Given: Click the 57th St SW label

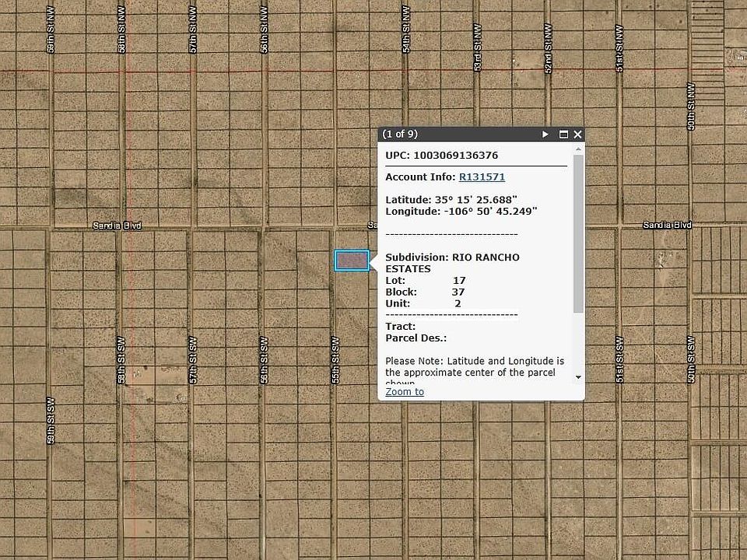Looking at the screenshot, I should click(193, 360).
